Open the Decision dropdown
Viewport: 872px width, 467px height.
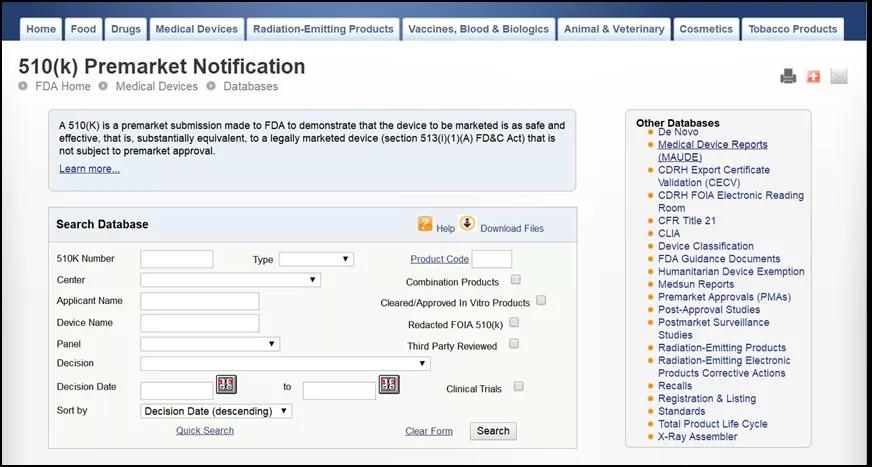pos(285,364)
